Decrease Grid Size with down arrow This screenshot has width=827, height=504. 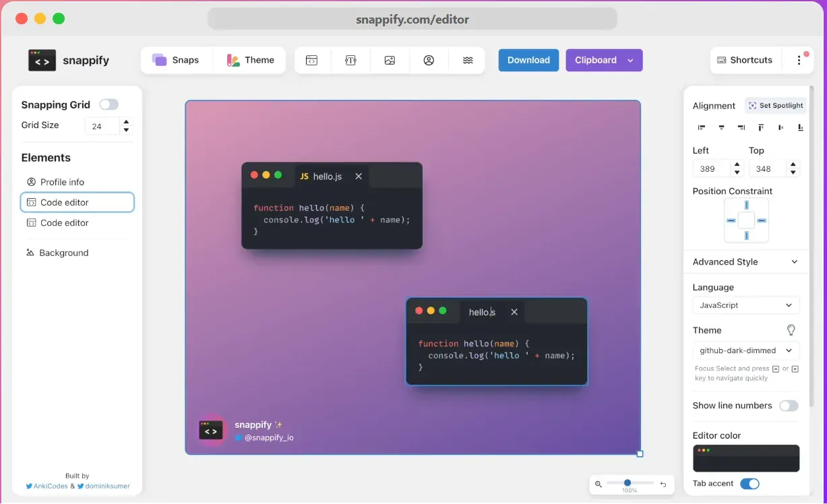tap(126, 130)
